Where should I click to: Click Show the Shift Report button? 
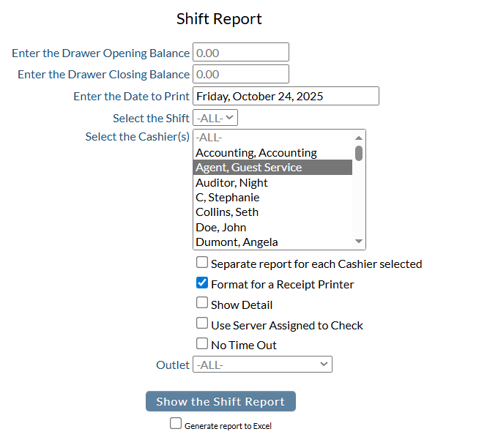tap(220, 401)
